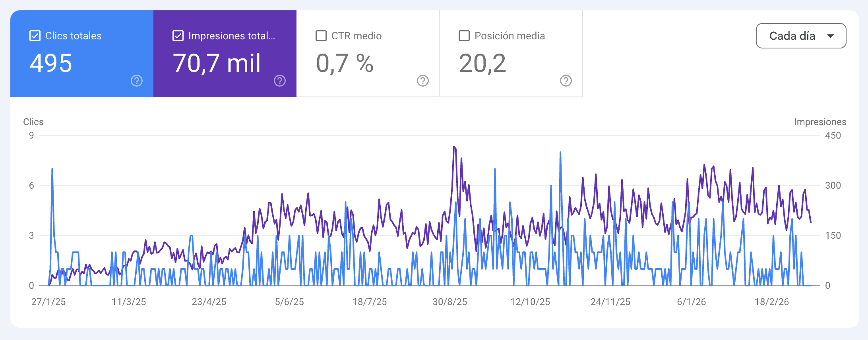
Task: Click the 20,2 average position value
Action: (x=482, y=63)
